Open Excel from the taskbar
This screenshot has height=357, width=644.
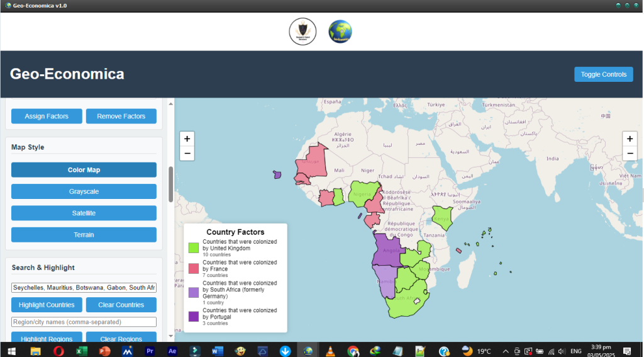(82, 351)
